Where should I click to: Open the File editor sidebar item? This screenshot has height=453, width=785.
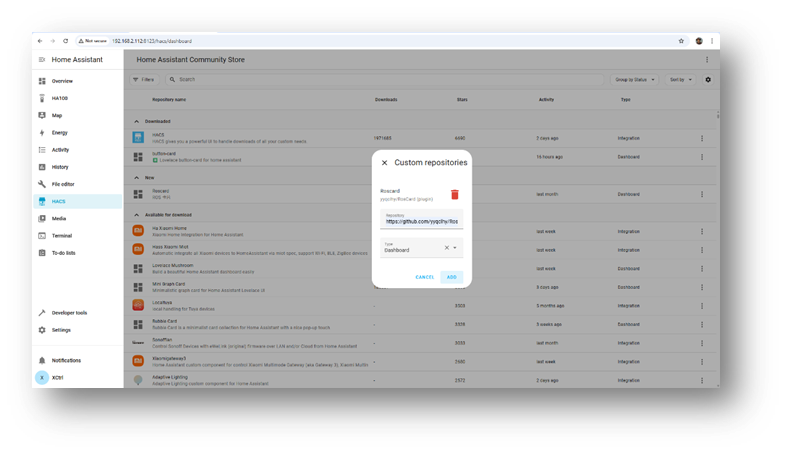[x=63, y=184]
